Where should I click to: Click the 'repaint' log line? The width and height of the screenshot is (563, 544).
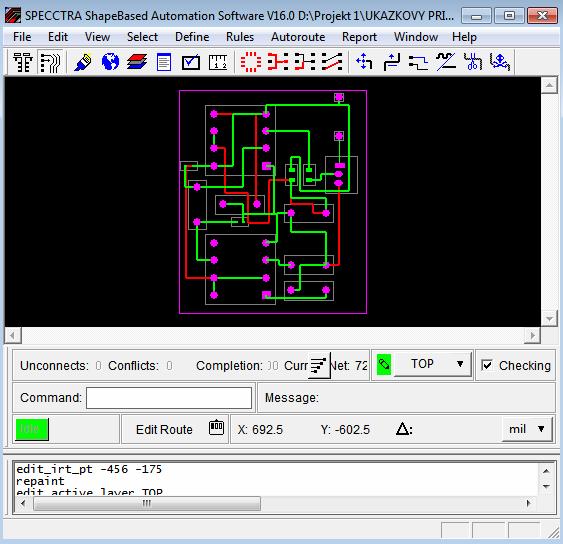click(x=40, y=481)
